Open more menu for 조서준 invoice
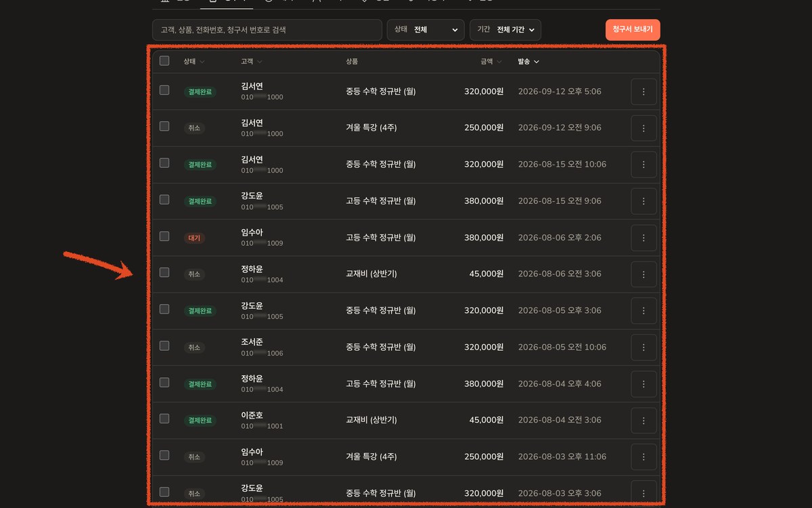The width and height of the screenshot is (812, 508). click(644, 347)
